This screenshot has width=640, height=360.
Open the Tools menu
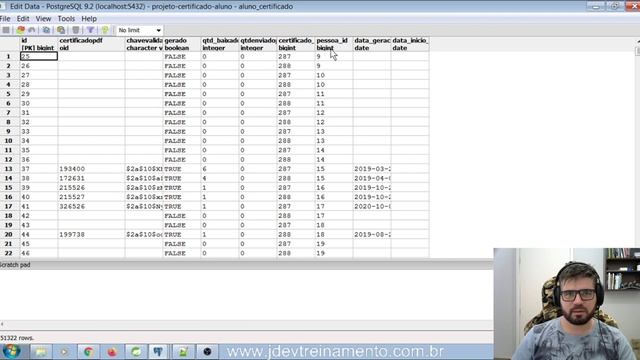point(66,19)
